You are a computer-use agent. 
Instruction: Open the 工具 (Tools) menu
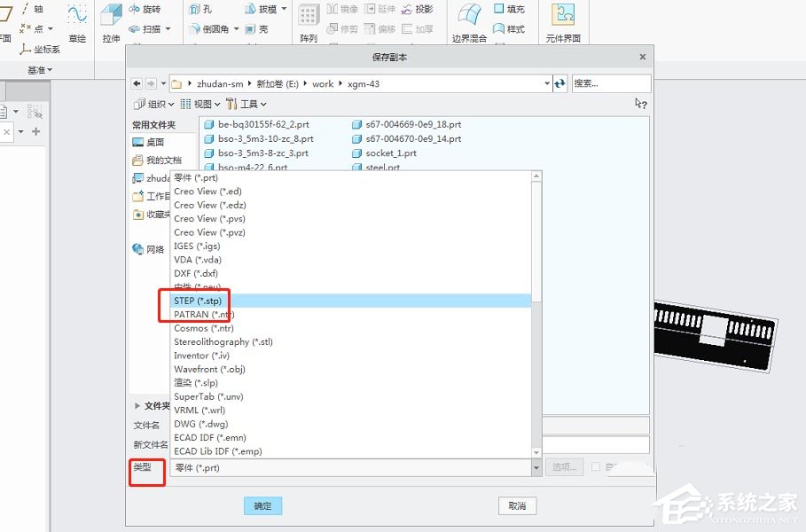[x=246, y=105]
